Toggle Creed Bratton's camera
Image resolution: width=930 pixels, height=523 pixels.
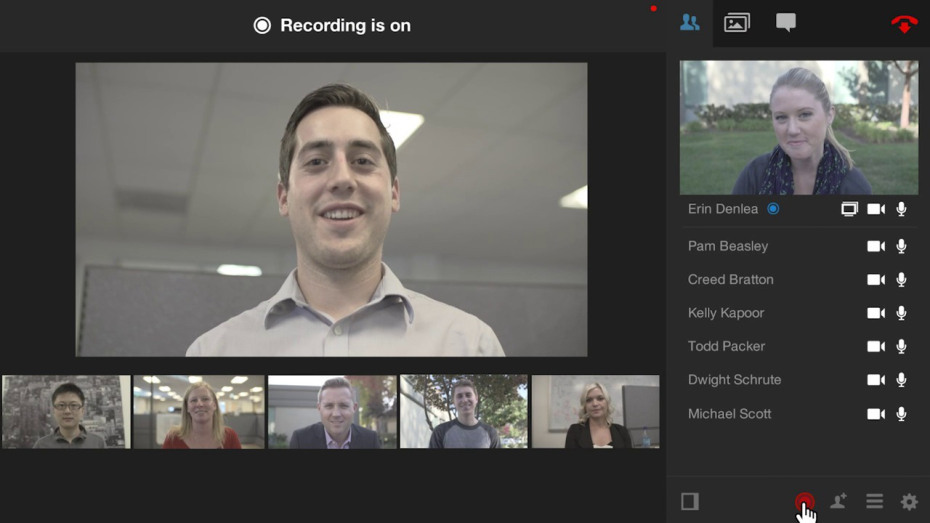point(876,280)
